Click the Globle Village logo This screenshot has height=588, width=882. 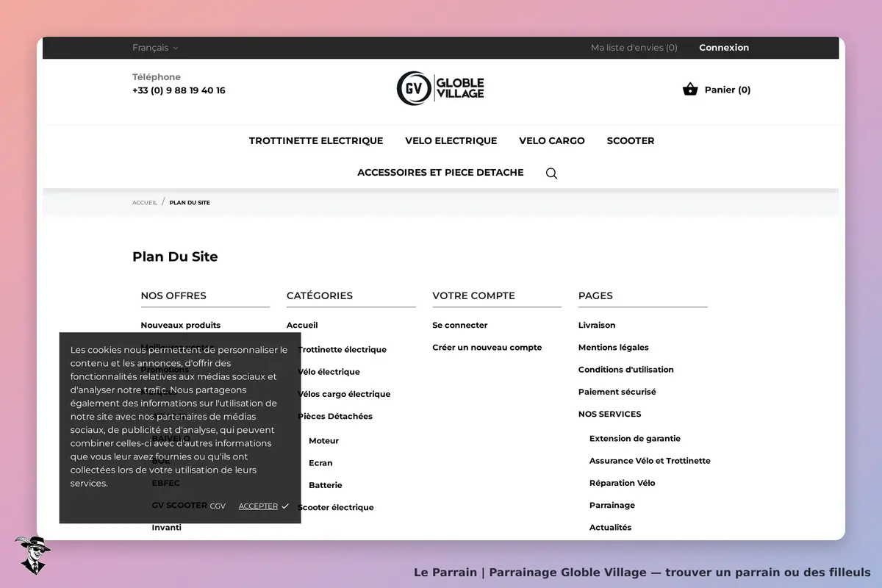coord(440,89)
